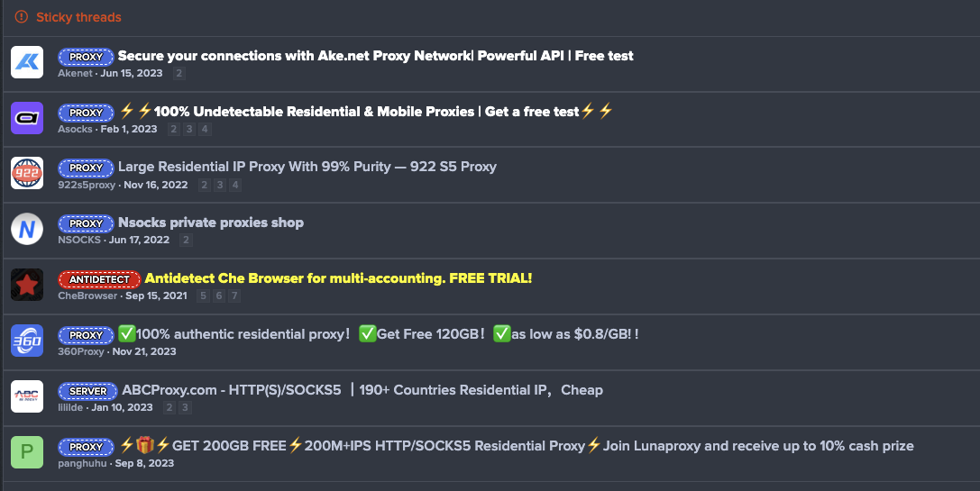Click the 922 globe avatar icon
The image size is (980, 491).
click(27, 173)
